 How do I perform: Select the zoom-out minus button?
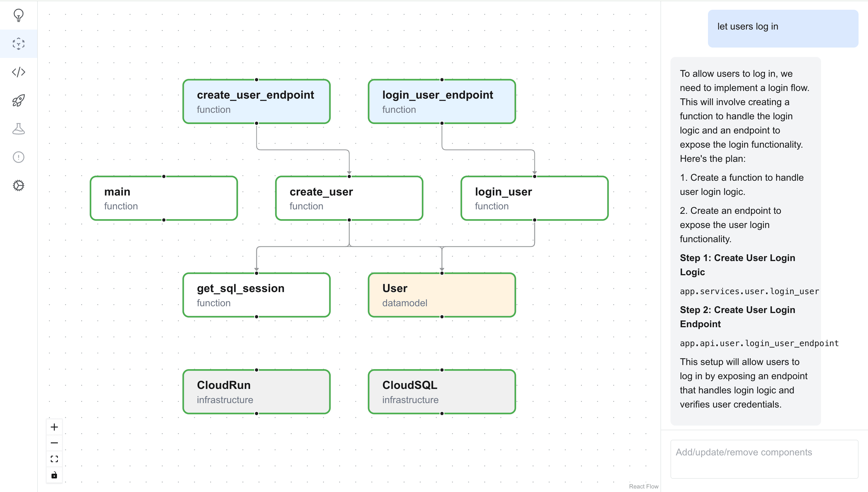pyautogui.click(x=54, y=443)
